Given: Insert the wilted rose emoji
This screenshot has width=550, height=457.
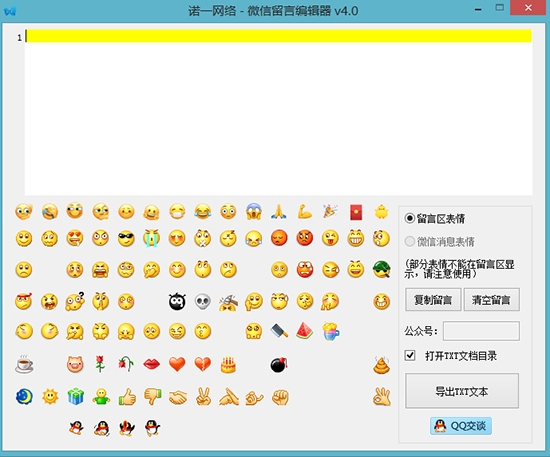Looking at the screenshot, I should [x=126, y=364].
